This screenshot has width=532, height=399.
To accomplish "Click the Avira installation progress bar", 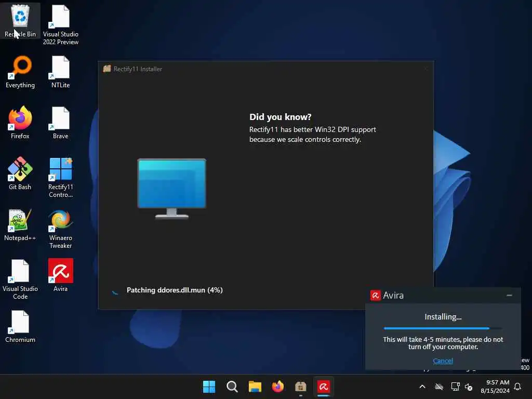I will 443,328.
